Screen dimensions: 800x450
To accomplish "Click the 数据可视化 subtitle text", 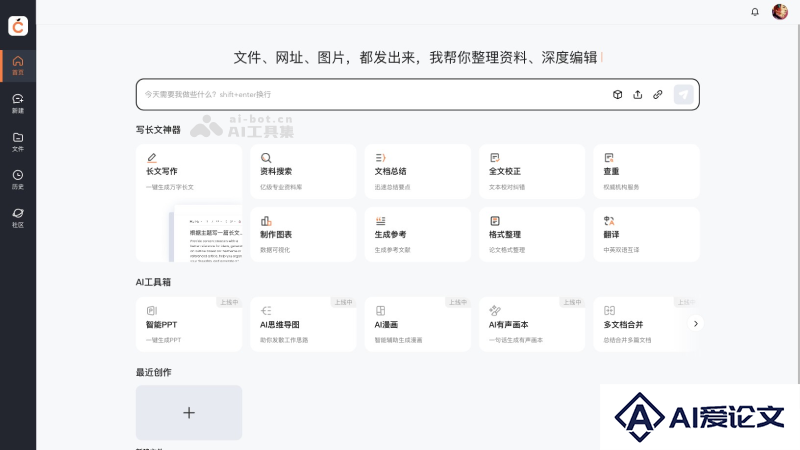I will coord(275,250).
